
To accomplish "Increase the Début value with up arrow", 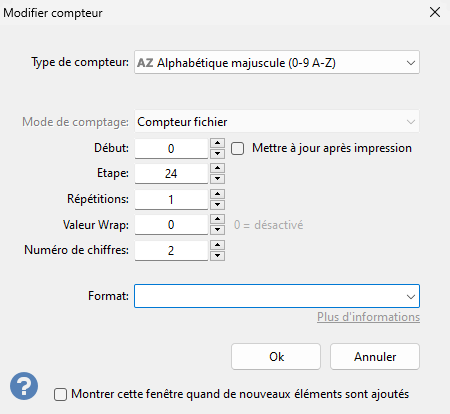I will [218, 143].
